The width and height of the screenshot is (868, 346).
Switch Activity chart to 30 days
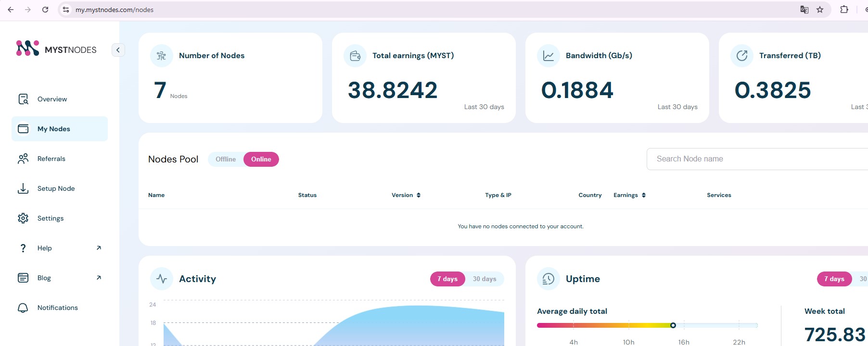pos(484,279)
